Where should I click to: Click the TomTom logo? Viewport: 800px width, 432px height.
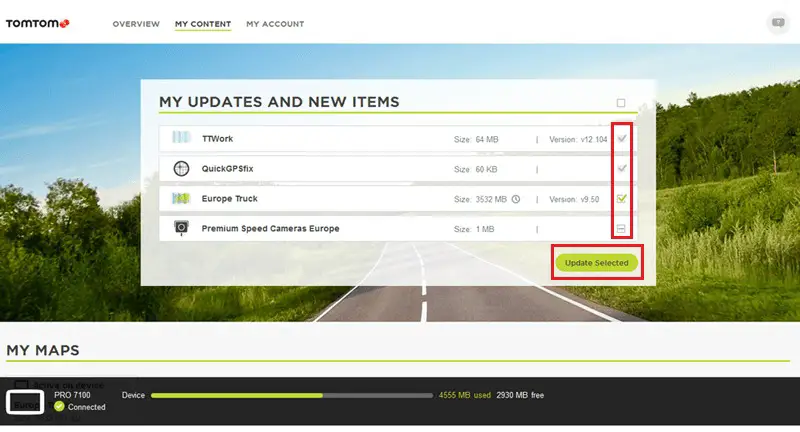tap(37, 23)
